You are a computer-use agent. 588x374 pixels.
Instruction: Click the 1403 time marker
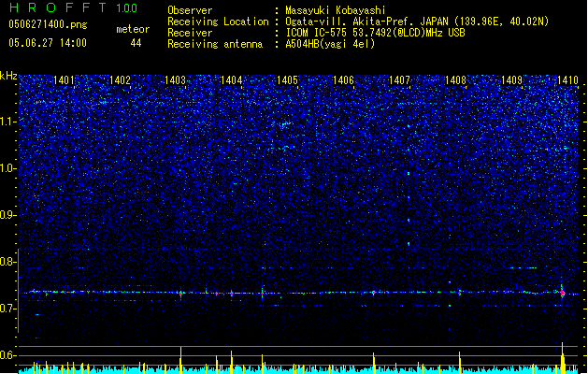coord(176,80)
